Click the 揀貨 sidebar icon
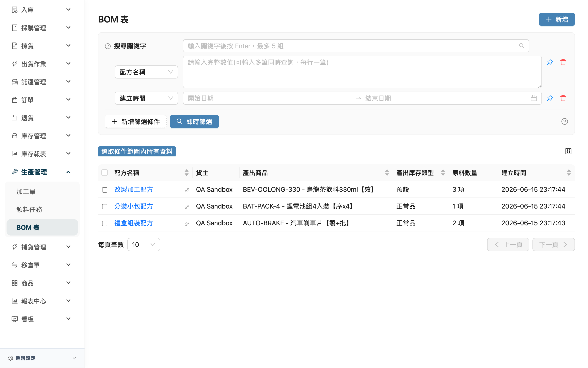 (x=14, y=46)
